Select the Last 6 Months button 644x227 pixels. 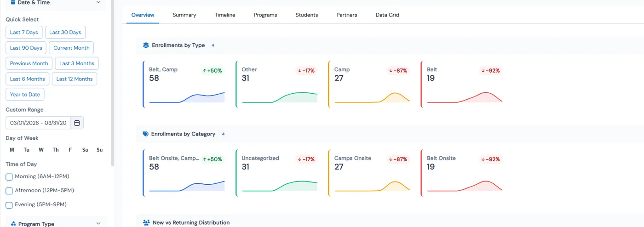(28, 79)
